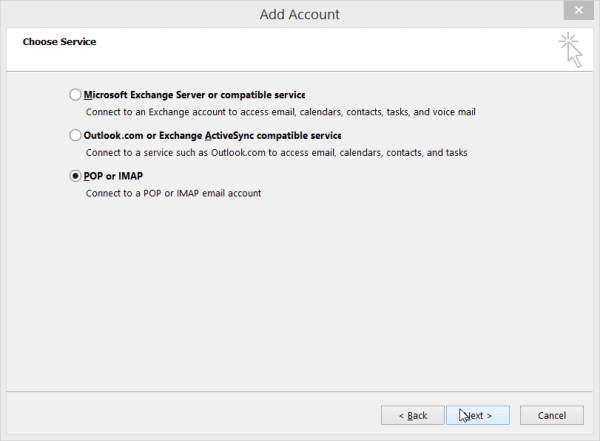Choose the Outlook.com or Exchange ActiveSync radio button
600x441 pixels.
(75, 135)
